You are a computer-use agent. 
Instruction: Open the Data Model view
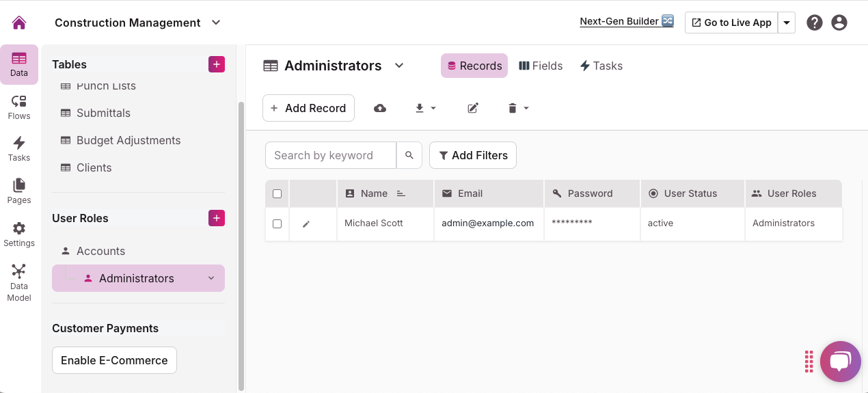[19, 282]
